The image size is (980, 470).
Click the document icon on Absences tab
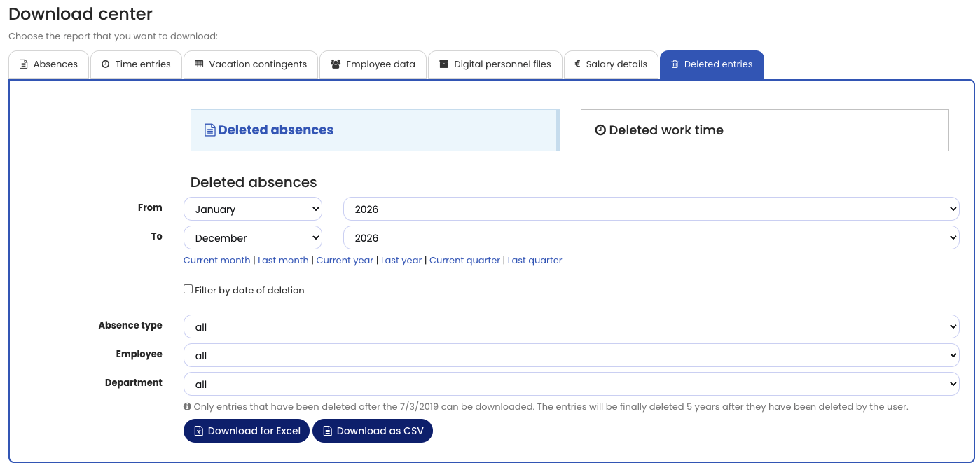[23, 64]
